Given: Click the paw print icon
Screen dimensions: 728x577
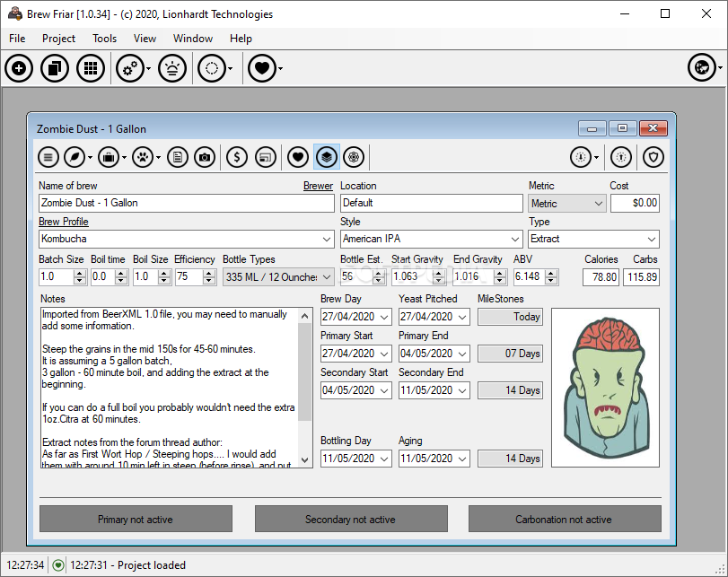Looking at the screenshot, I should (143, 157).
